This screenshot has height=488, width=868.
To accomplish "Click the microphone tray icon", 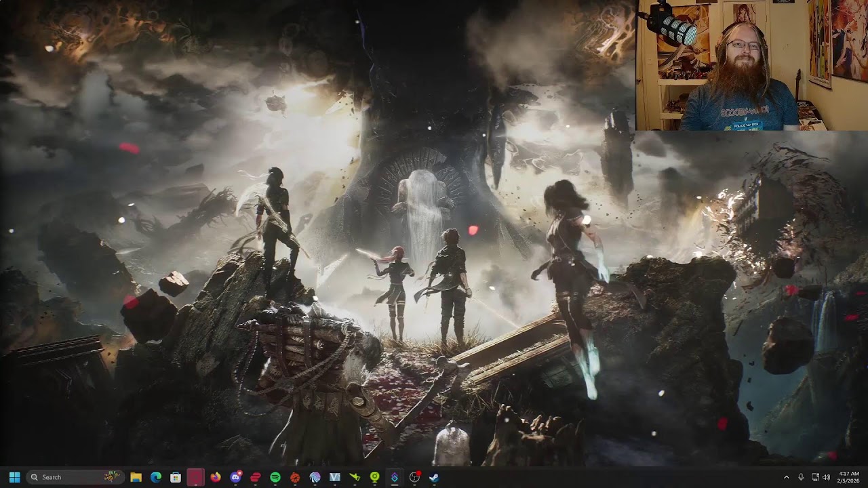I will [x=801, y=477].
